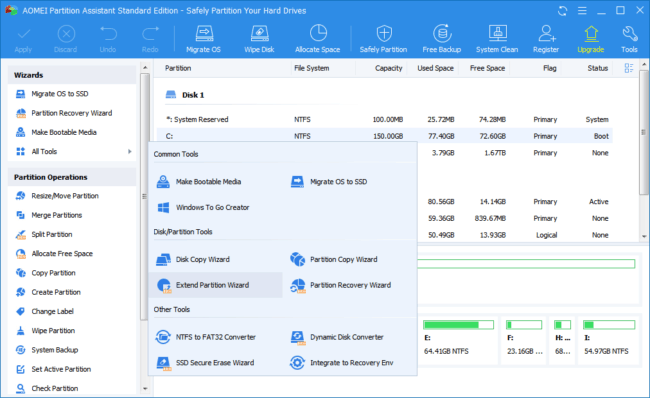Open Windows To Go Creator
The width and height of the screenshot is (650, 398).
[x=203, y=207]
